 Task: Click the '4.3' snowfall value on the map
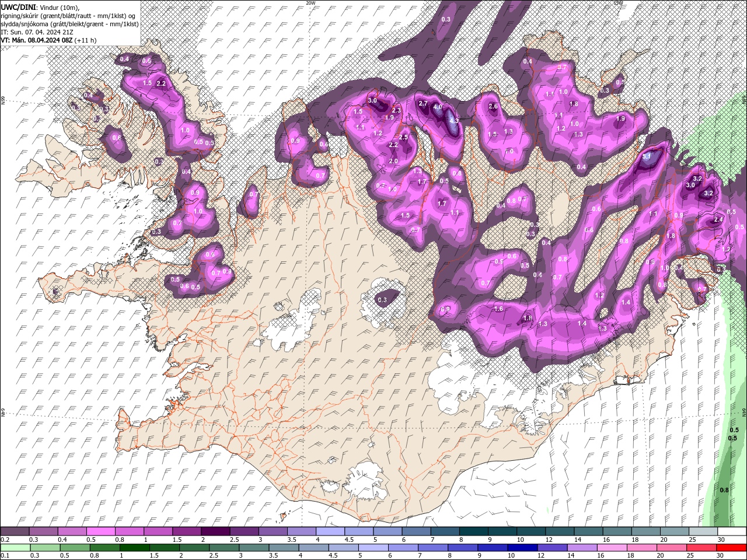tap(455, 121)
